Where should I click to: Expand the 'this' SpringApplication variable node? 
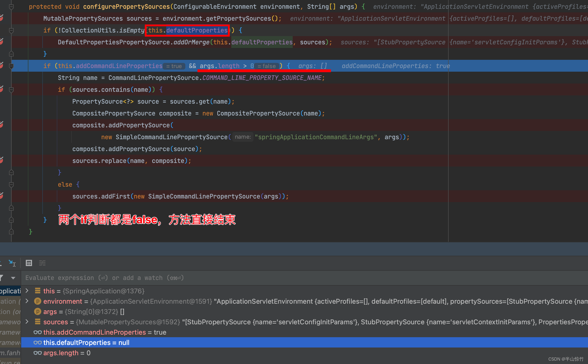[27, 291]
